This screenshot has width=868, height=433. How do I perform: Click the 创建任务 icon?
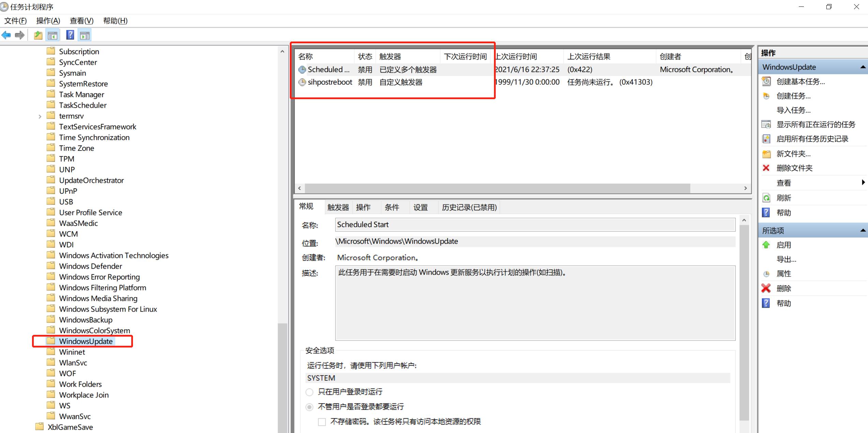766,96
